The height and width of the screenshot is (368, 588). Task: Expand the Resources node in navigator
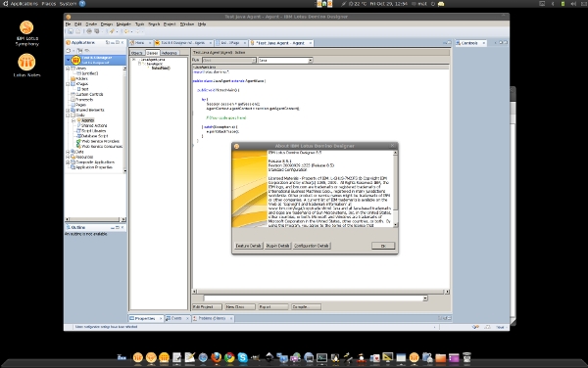tap(68, 157)
